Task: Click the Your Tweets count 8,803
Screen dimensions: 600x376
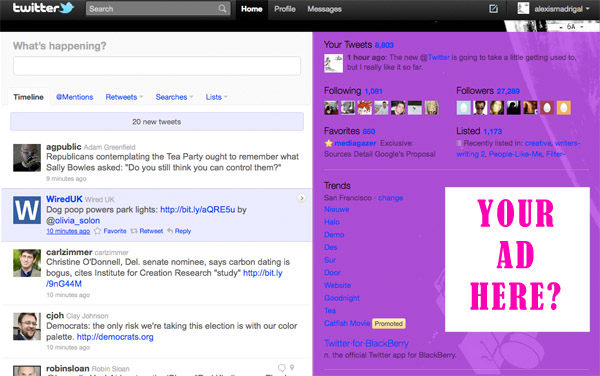Action: (384, 45)
